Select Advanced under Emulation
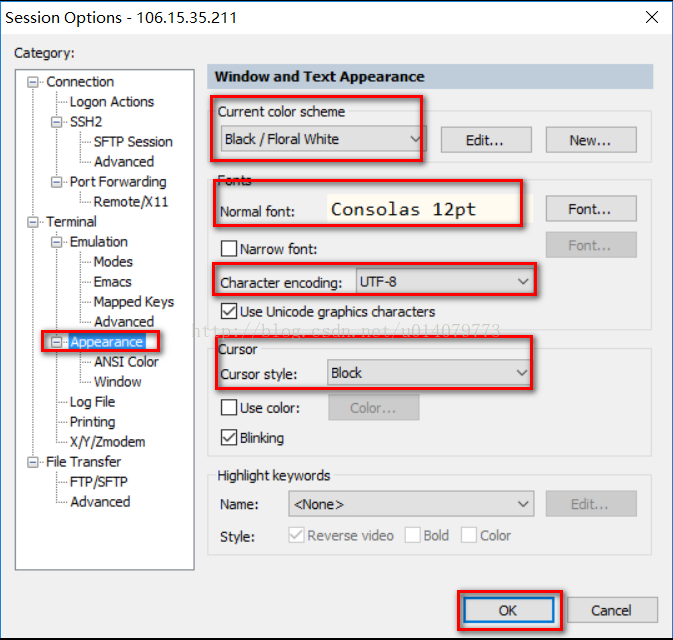 coord(124,322)
